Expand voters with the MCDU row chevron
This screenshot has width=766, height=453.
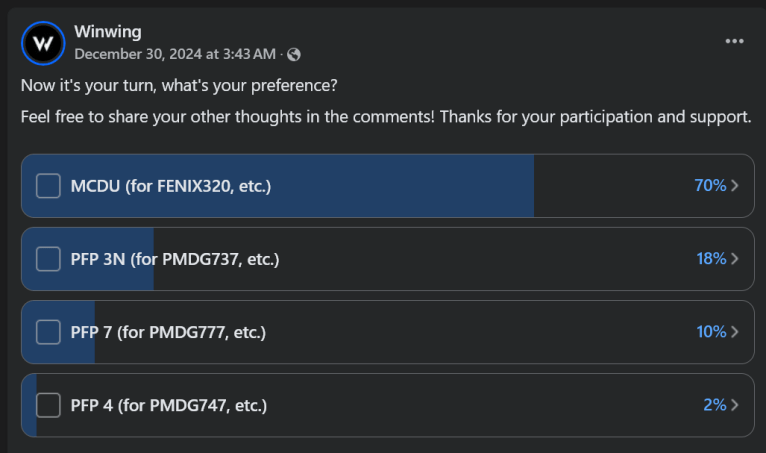pos(736,186)
